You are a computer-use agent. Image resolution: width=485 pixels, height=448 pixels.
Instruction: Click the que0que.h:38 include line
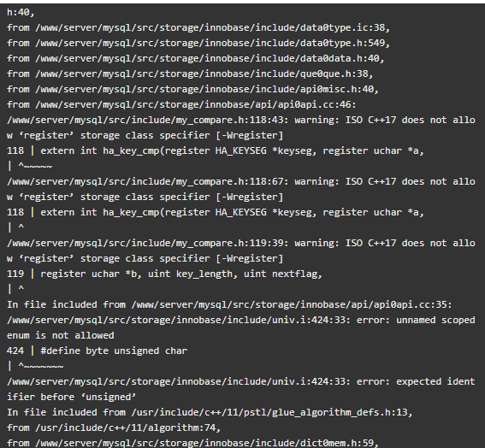190,74
